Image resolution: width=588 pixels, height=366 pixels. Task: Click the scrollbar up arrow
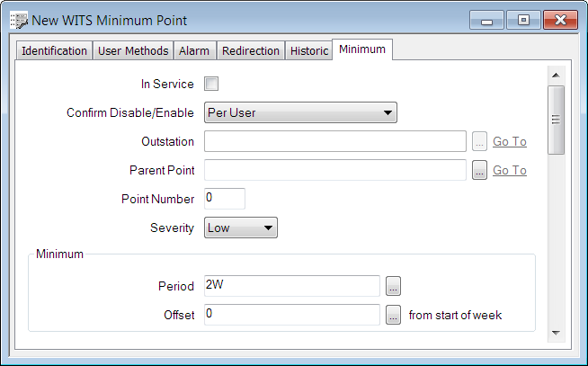(556, 76)
